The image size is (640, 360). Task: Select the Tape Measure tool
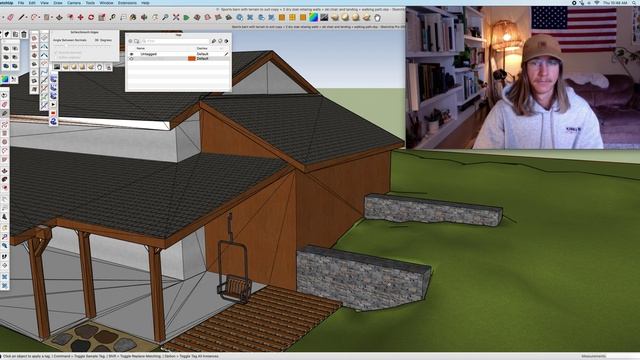(x=112, y=17)
